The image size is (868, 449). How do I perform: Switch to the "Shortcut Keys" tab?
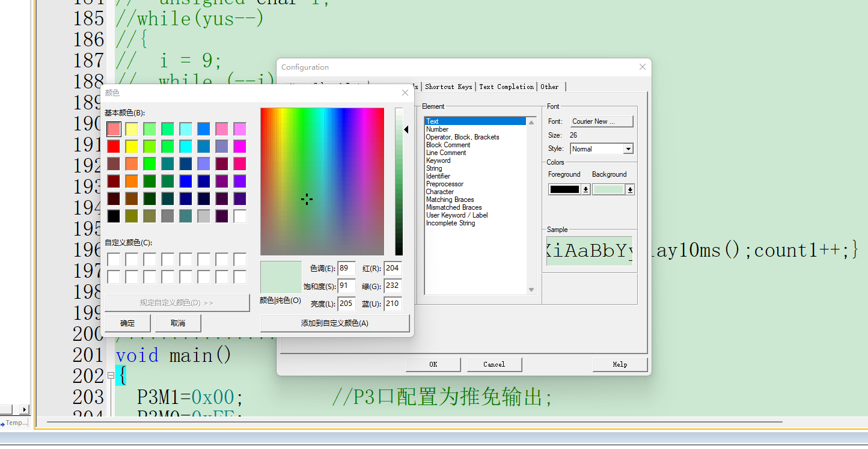click(448, 86)
